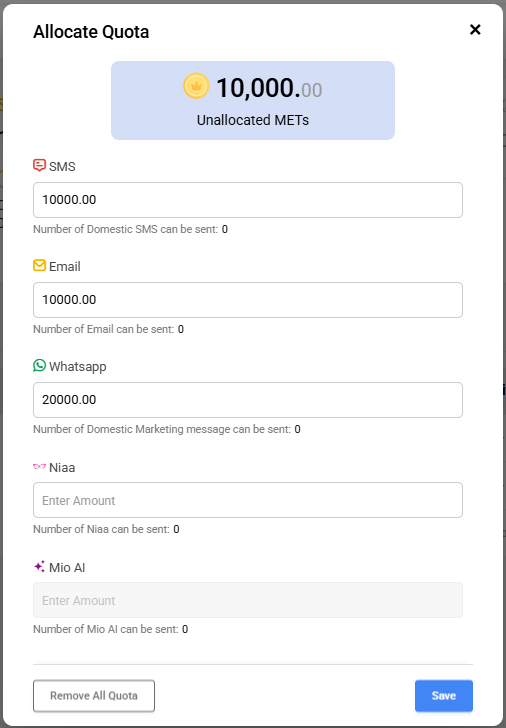The width and height of the screenshot is (506, 728).
Task: Focus the Whatsapp amount input field
Action: 248,400
